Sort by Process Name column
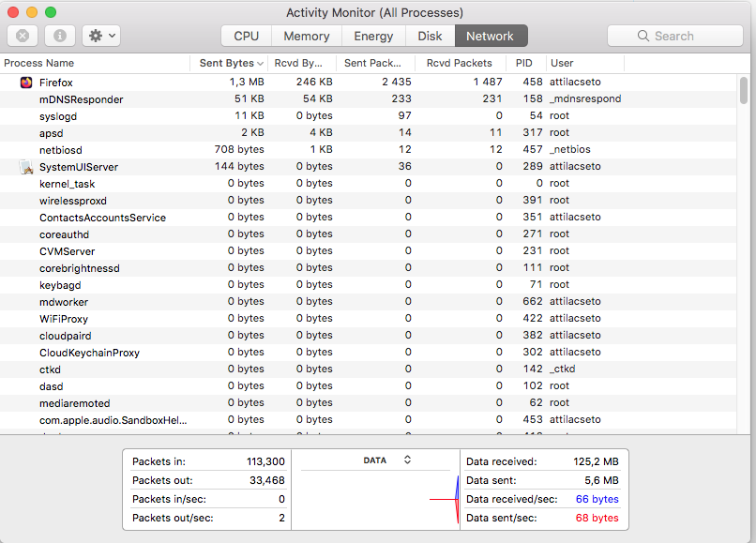The image size is (756, 543). point(95,63)
